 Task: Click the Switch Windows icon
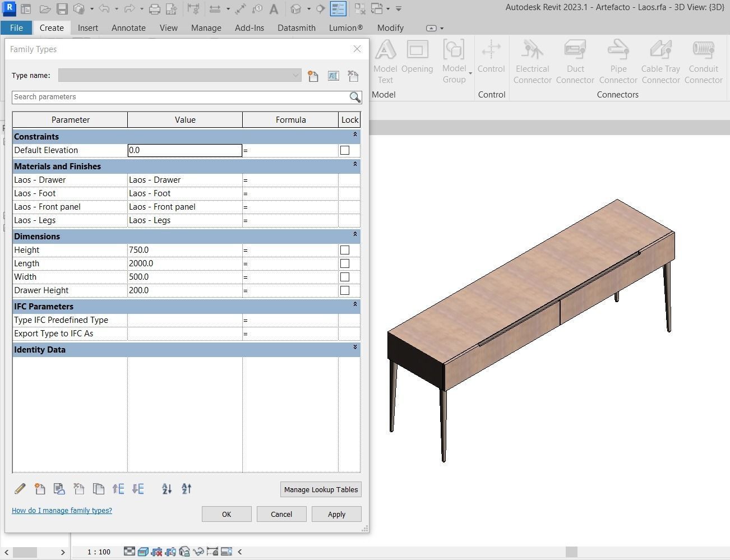click(x=377, y=9)
